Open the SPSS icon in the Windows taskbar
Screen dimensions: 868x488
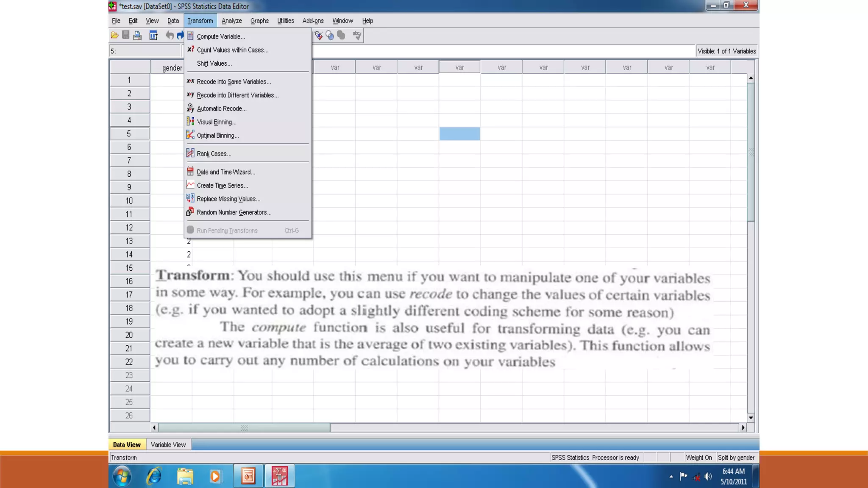coord(280,476)
